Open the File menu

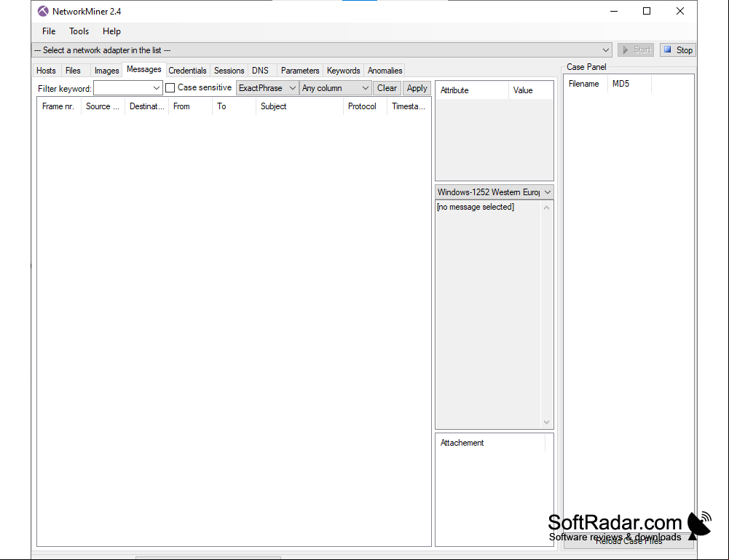pyautogui.click(x=49, y=31)
